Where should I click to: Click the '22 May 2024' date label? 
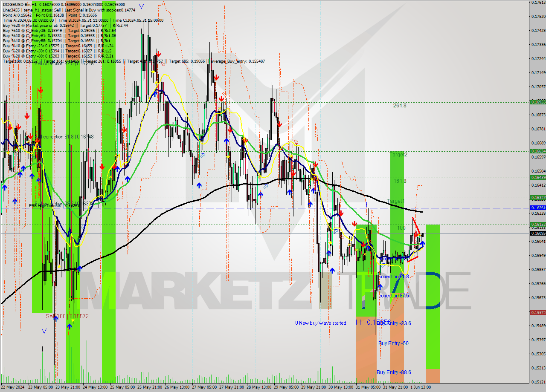click(12, 387)
